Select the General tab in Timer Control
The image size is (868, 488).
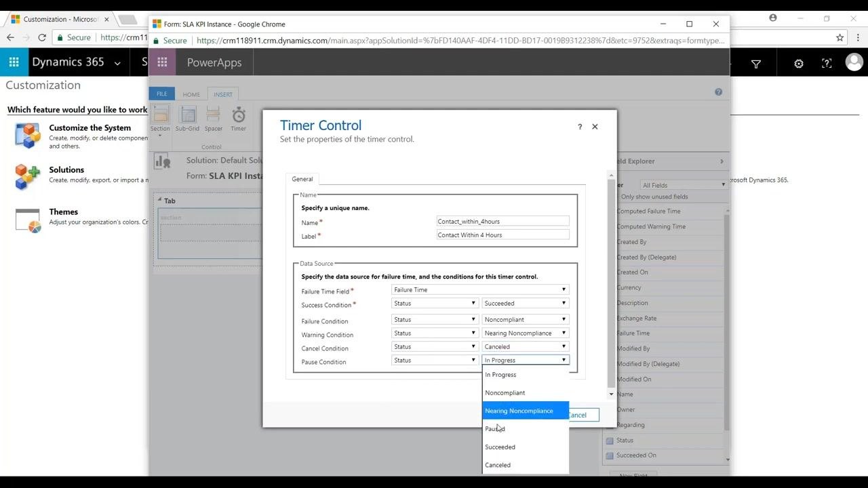[302, 179]
